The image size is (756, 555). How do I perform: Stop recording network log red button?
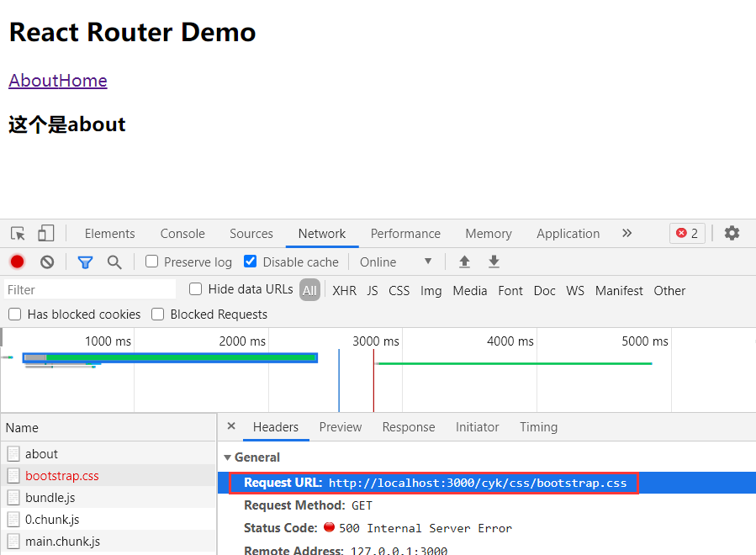(x=18, y=262)
